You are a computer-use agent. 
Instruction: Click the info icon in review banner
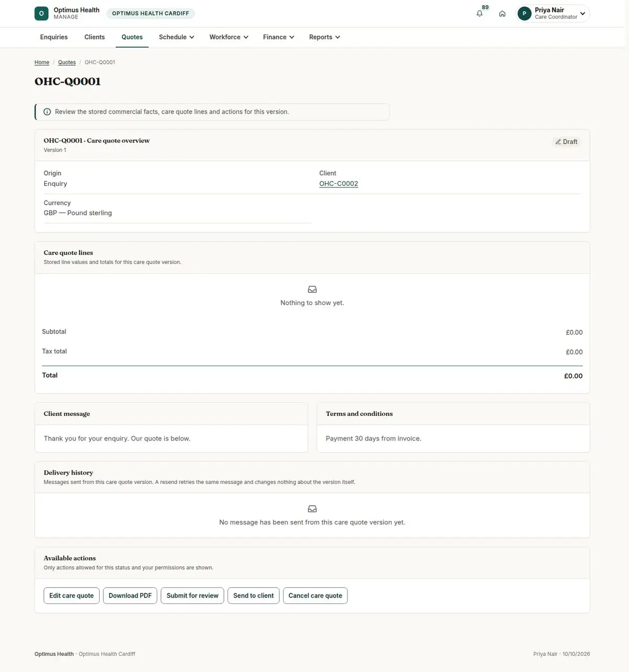[47, 112]
